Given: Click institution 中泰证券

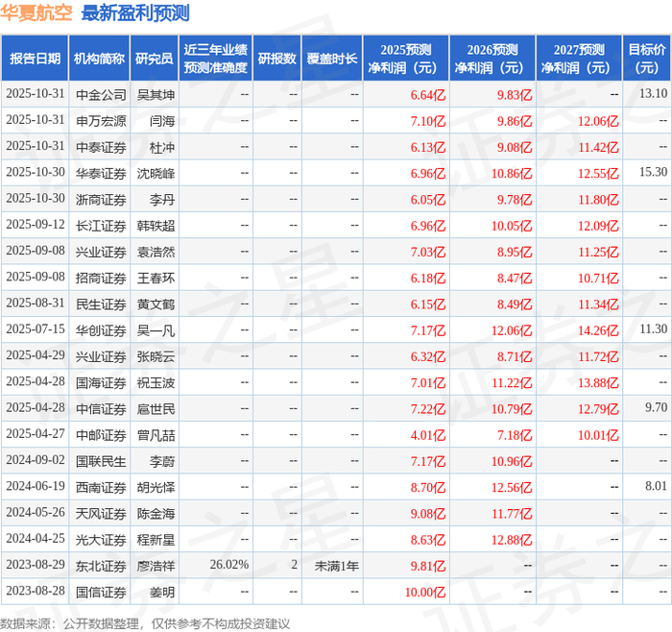Looking at the screenshot, I should click(x=101, y=147).
